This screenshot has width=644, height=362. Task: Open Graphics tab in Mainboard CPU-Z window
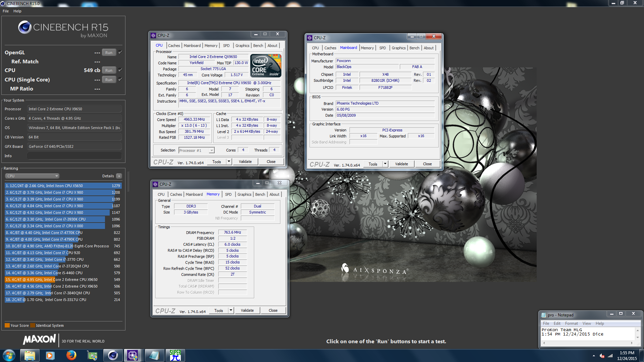(x=398, y=48)
